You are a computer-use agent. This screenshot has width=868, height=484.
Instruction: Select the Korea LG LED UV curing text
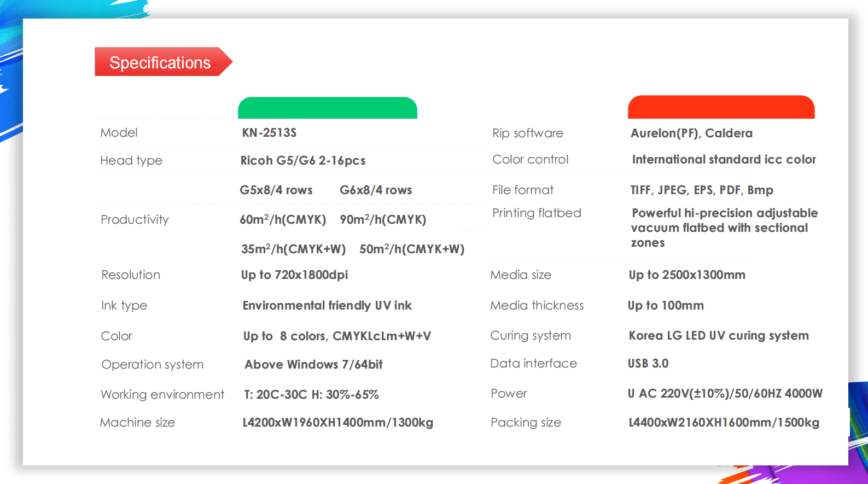718,336
